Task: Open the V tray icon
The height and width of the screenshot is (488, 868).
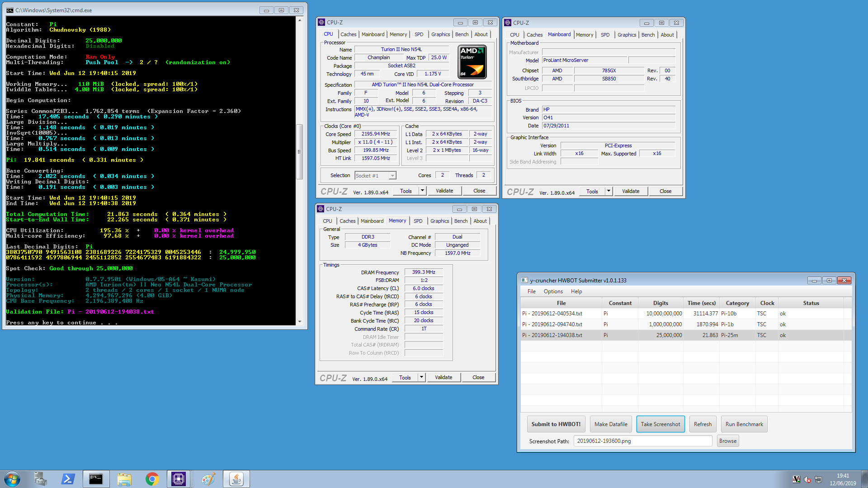Action: [x=797, y=479]
